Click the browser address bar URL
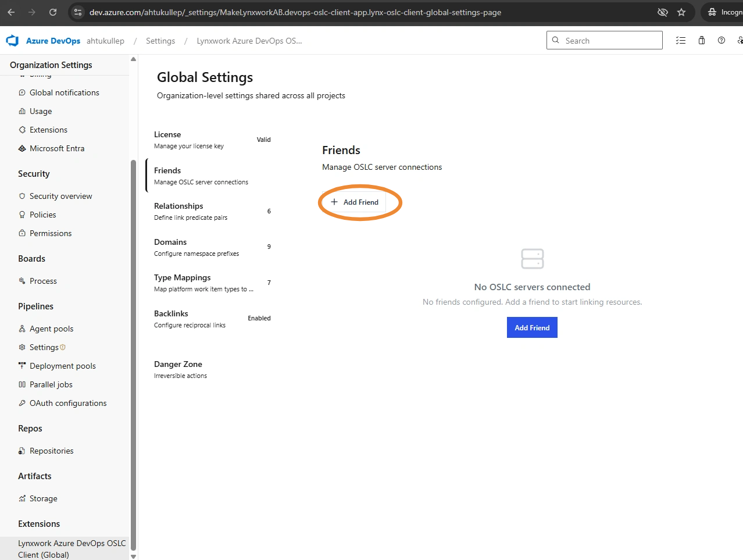This screenshot has width=743, height=560. [295, 12]
